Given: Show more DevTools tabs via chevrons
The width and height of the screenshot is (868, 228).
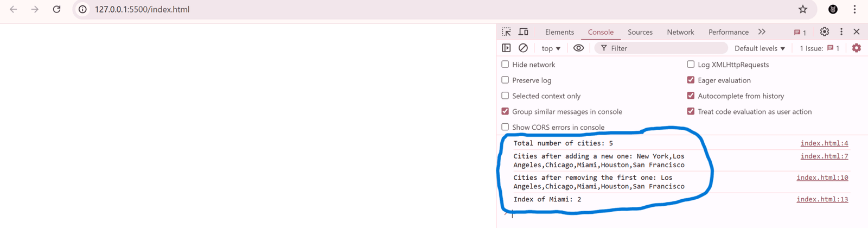Looking at the screenshot, I should pyautogui.click(x=762, y=32).
